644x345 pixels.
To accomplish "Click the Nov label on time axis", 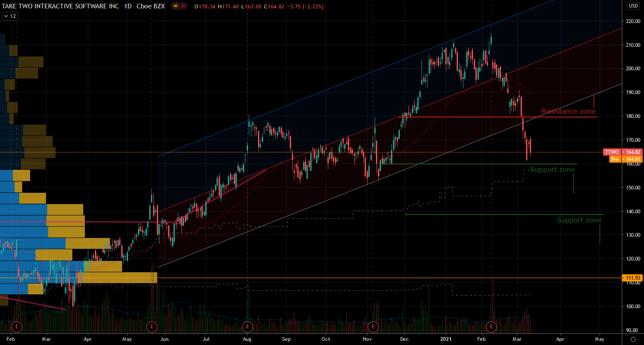I will point(367,339).
